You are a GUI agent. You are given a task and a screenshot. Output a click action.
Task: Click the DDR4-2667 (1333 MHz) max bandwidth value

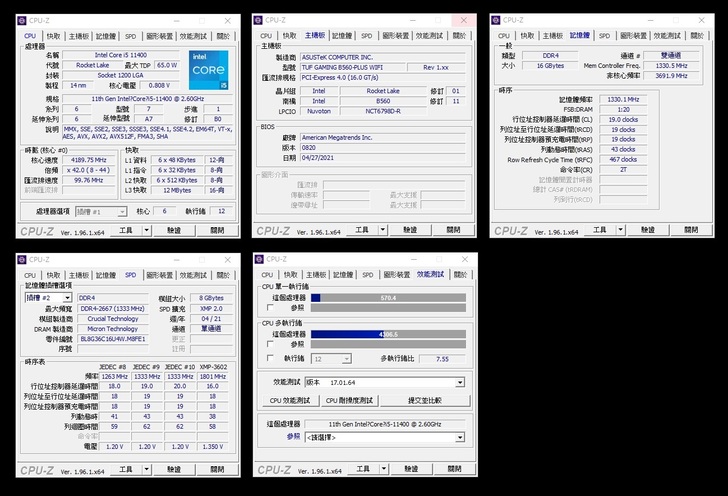point(113,308)
